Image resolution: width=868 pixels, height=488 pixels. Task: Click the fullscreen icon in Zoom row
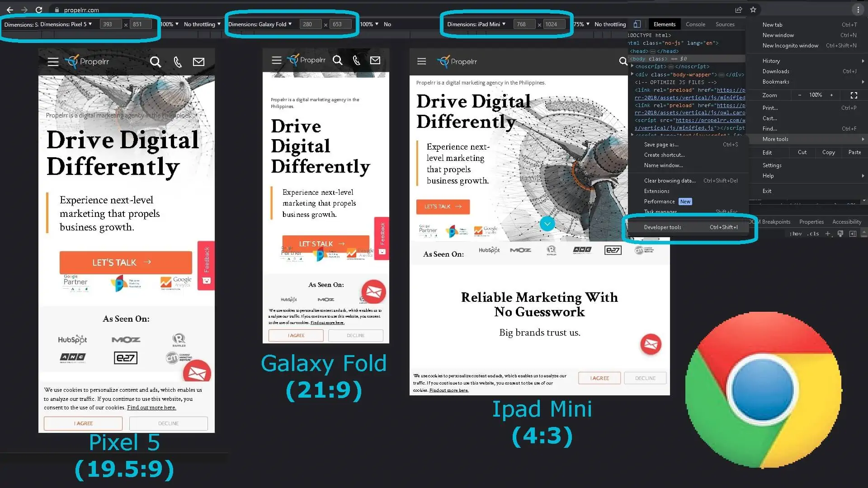[x=854, y=95]
